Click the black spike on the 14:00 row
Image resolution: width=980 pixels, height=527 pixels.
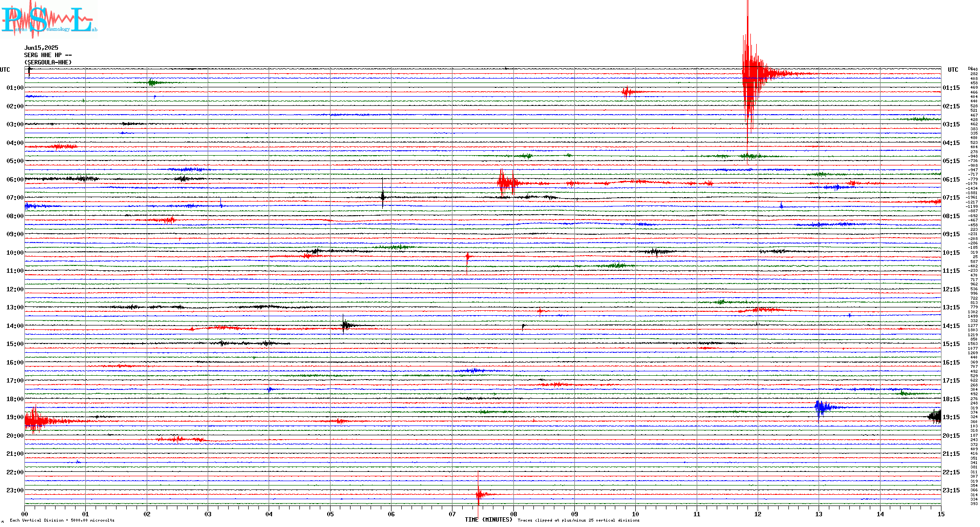345,325
